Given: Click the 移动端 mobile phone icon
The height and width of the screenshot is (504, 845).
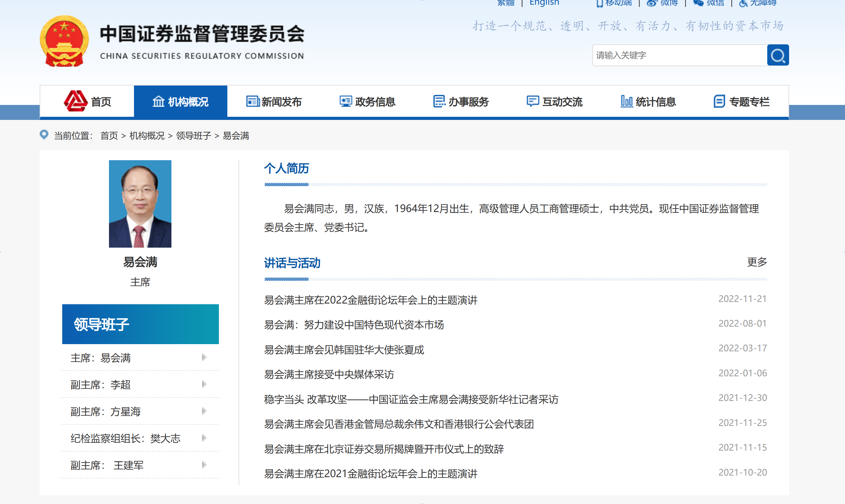Looking at the screenshot, I should coord(600,3).
